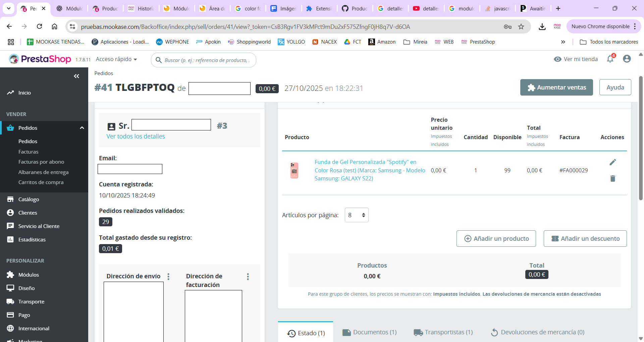Collapse the sidebar with double-chevron icon

(x=76, y=76)
